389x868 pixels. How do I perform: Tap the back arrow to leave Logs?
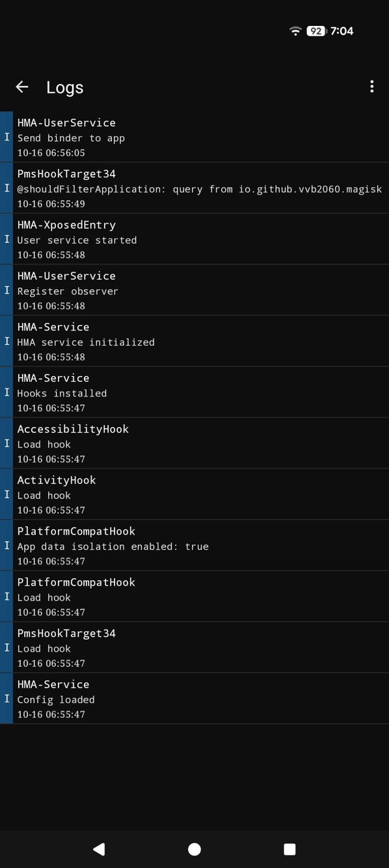point(22,86)
